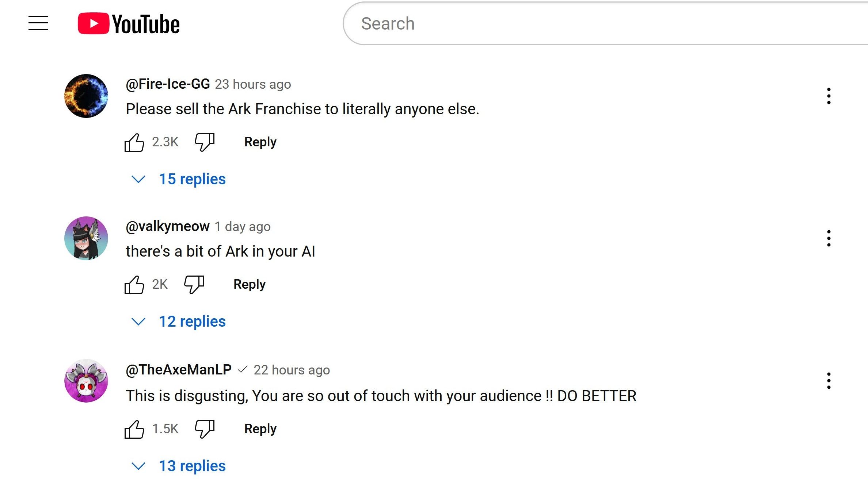The image size is (868, 500).
Task: Open Fire-Ice-GG's fire and ice avatar
Action: [86, 96]
